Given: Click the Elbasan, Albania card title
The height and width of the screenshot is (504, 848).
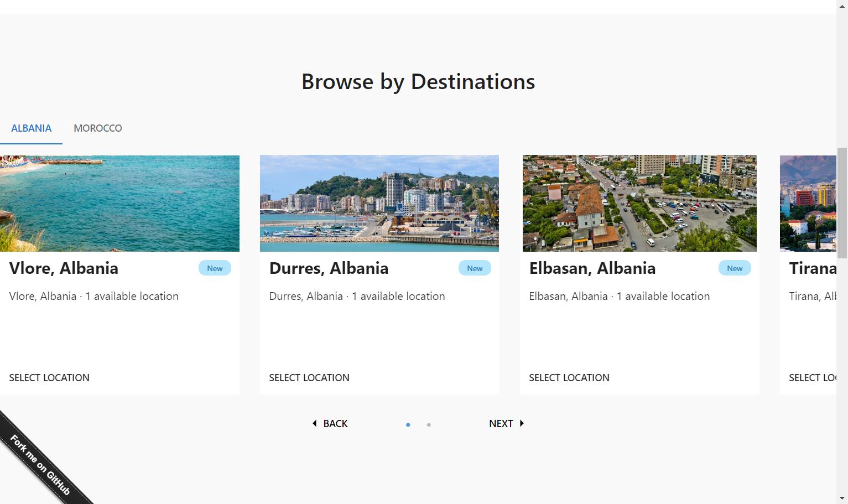Looking at the screenshot, I should pyautogui.click(x=592, y=268).
